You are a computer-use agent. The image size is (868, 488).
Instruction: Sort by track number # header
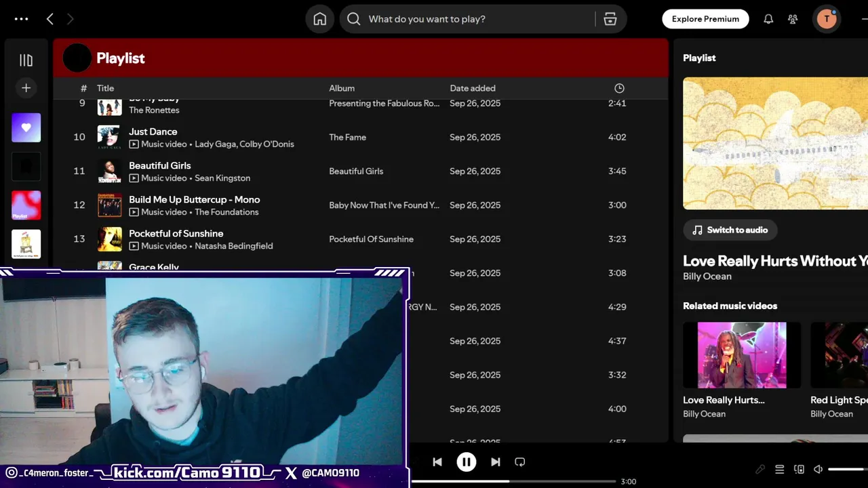pos(83,88)
